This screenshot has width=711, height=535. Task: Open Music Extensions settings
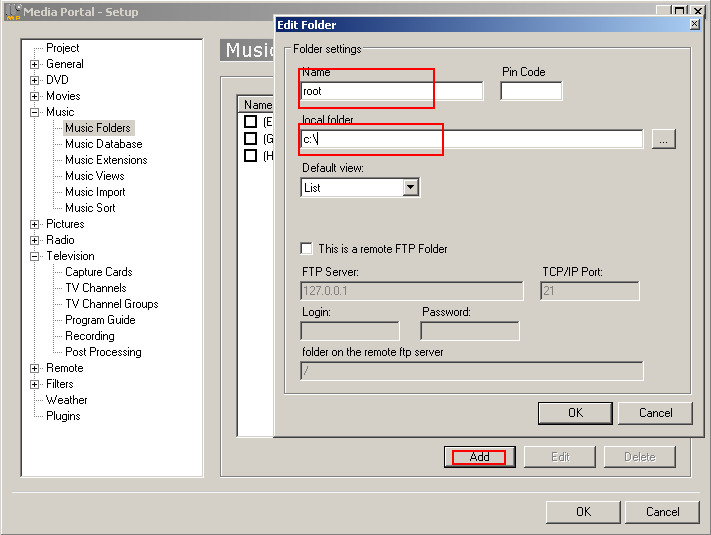pyautogui.click(x=106, y=160)
